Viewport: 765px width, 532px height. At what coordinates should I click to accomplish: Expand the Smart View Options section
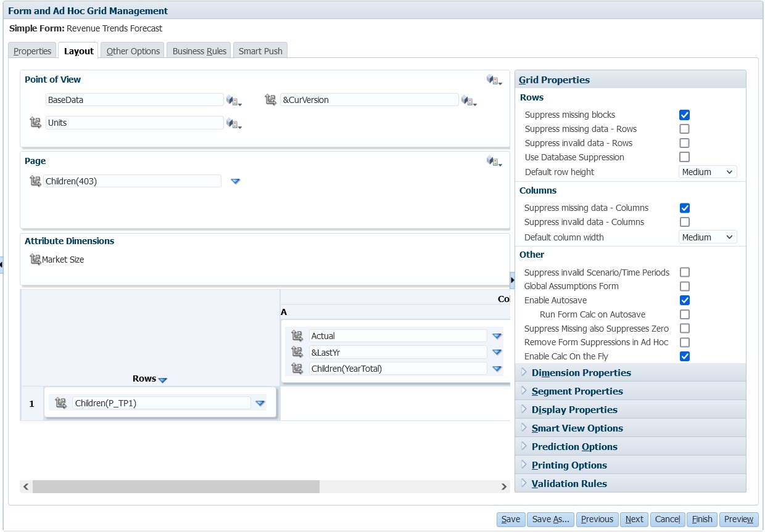click(x=577, y=427)
